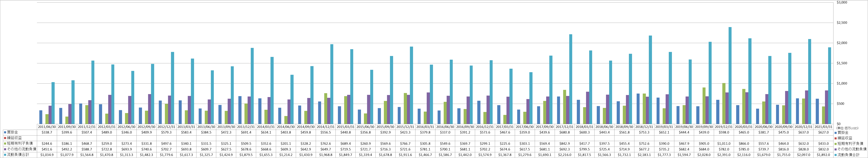Click the 流動負債合計 bar for 2011/06/30
868x158 pixels.
53,103
